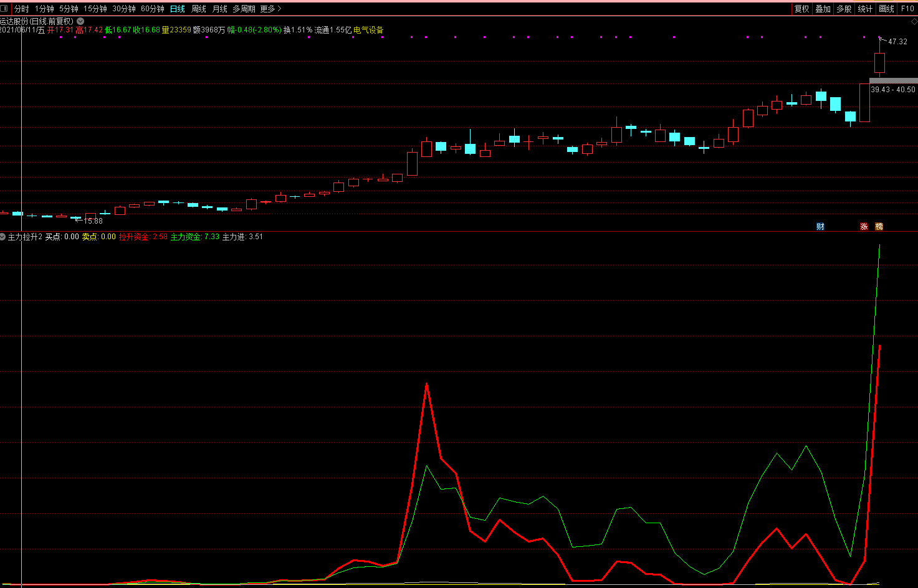Viewport: 918px width, 588px height.
Task: Select the 1分钟 period tab
Action: [44, 9]
